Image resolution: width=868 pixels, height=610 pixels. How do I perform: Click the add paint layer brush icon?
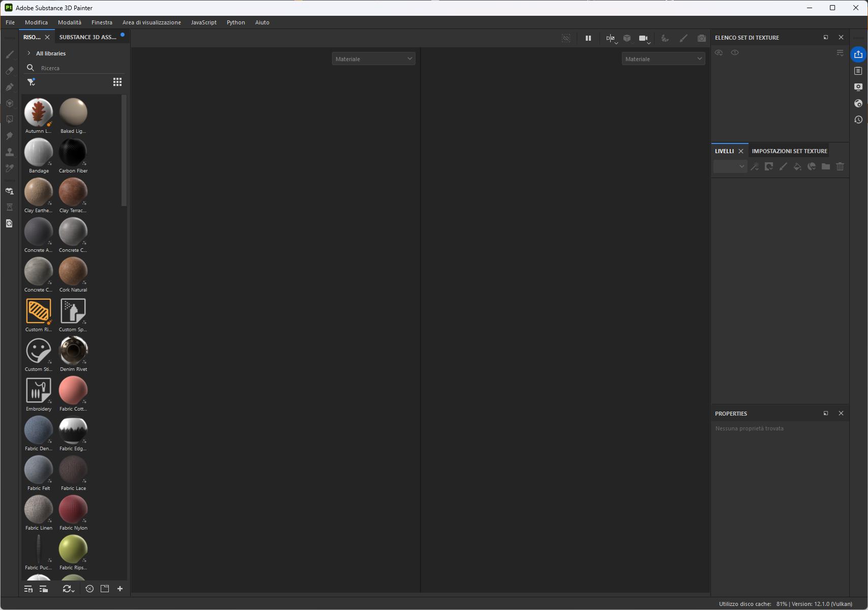(x=783, y=166)
